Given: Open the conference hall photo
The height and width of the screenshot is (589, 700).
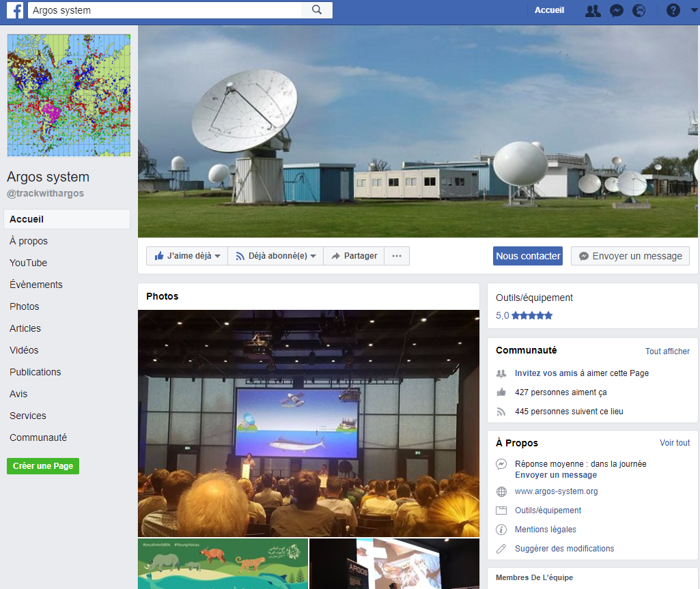Looking at the screenshot, I should 309,423.
